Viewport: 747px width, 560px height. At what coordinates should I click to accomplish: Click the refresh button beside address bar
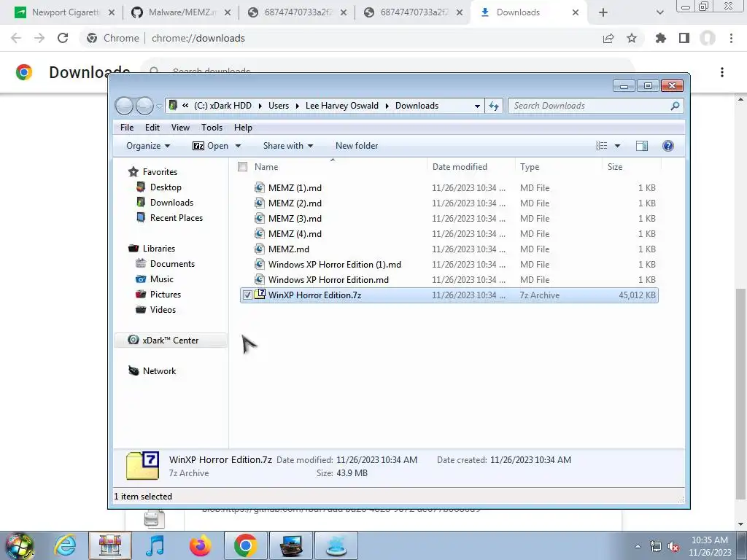[494, 106]
